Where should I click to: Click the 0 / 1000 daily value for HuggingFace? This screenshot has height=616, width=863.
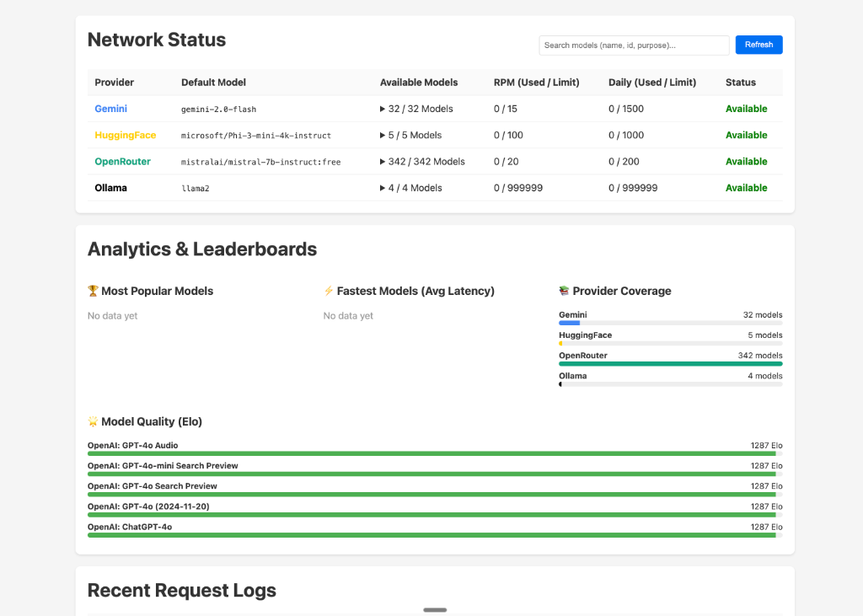coord(626,136)
